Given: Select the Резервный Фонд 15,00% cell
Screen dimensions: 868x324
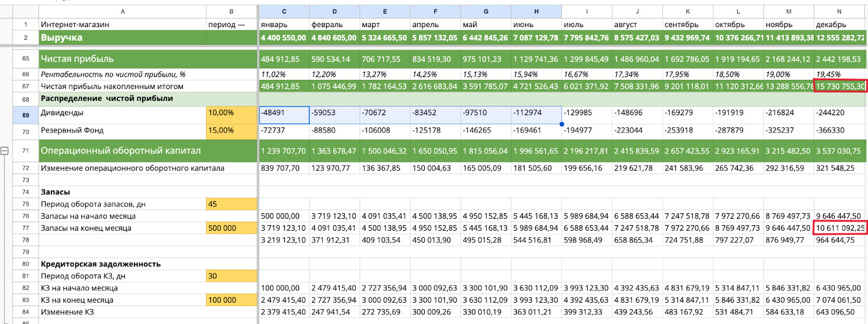Looking at the screenshot, I should (231, 130).
